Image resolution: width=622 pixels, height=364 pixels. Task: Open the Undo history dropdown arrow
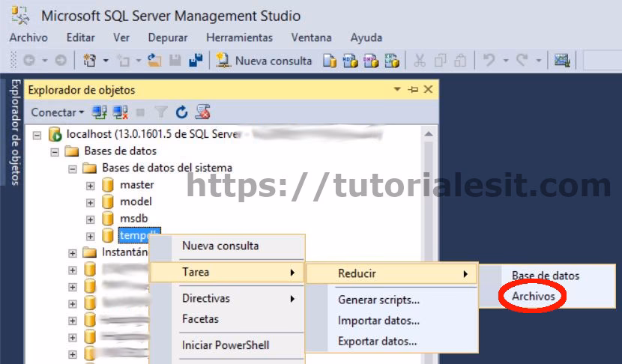(x=506, y=61)
